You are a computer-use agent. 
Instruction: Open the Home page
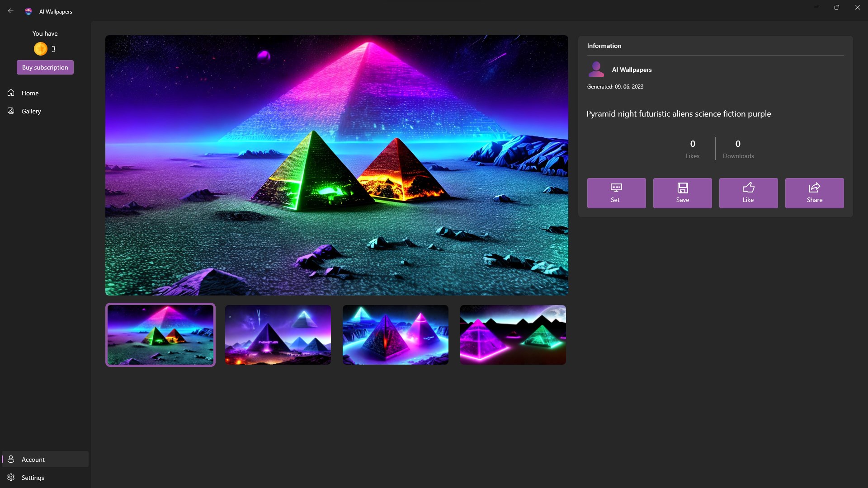(30, 93)
